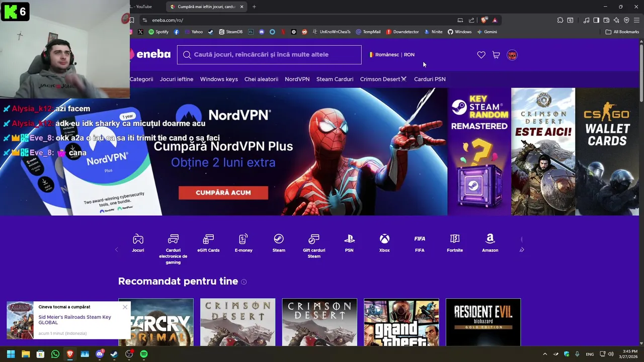This screenshot has width=644, height=362.
Task: Open the Brave VPN shield icon
Action: point(626,20)
